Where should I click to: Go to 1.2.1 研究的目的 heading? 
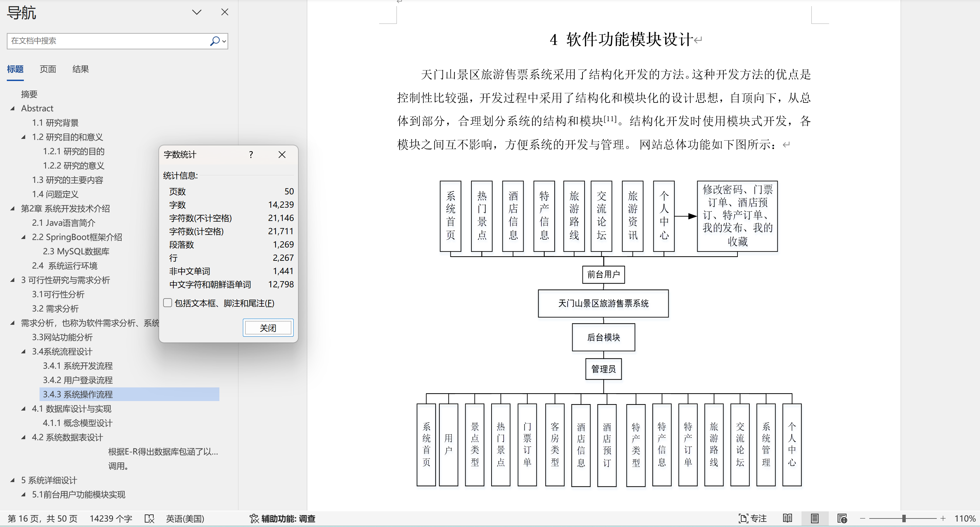click(74, 151)
